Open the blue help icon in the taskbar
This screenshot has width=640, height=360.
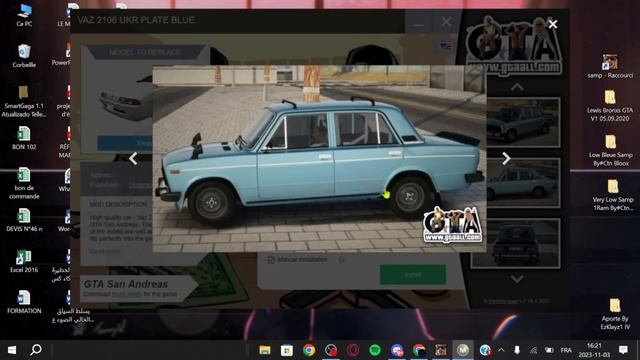point(485,350)
